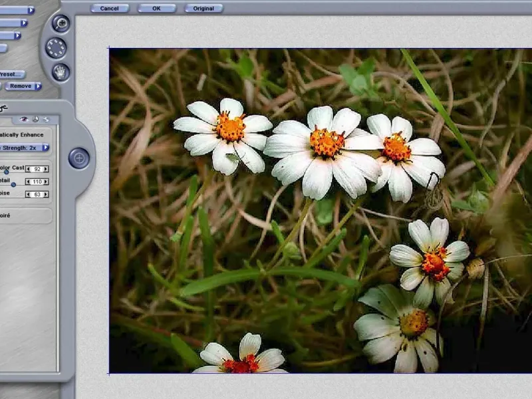This screenshot has width=532, height=399.
Task: Open the Strength: 2x dropdown
Action: click(x=25, y=148)
